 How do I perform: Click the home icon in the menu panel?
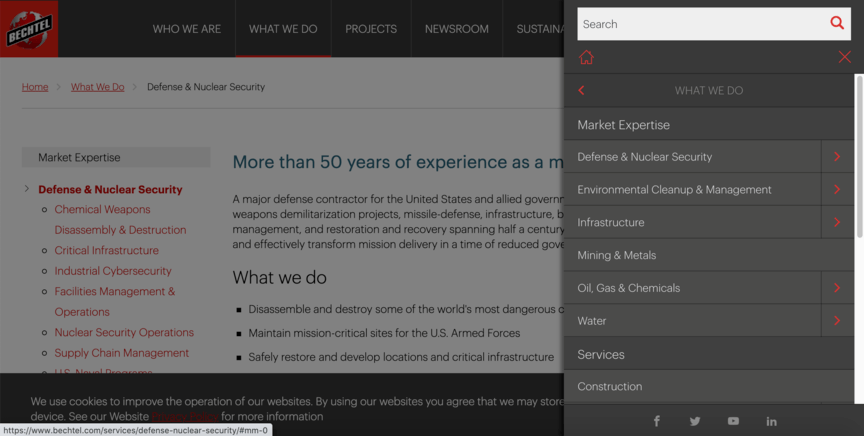pyautogui.click(x=586, y=57)
